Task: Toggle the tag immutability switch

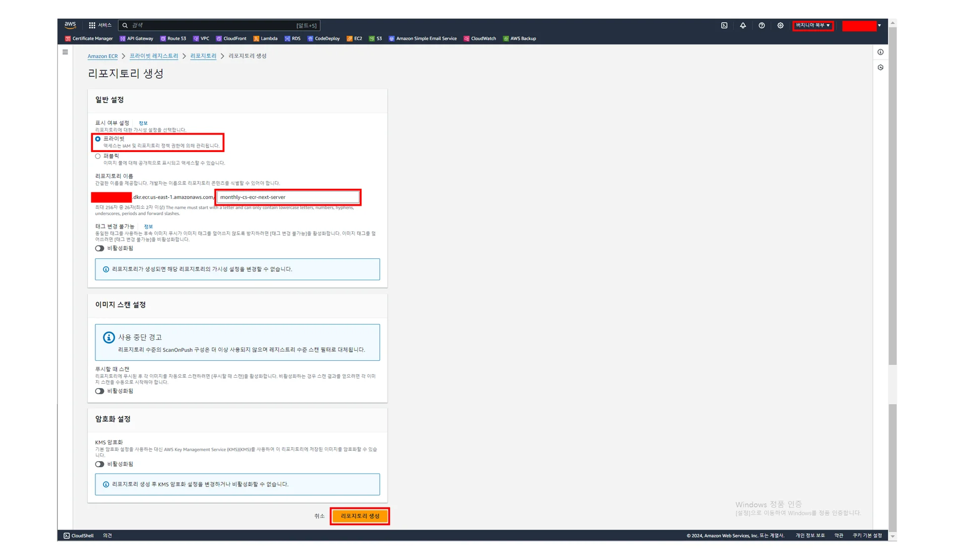Action: (100, 248)
